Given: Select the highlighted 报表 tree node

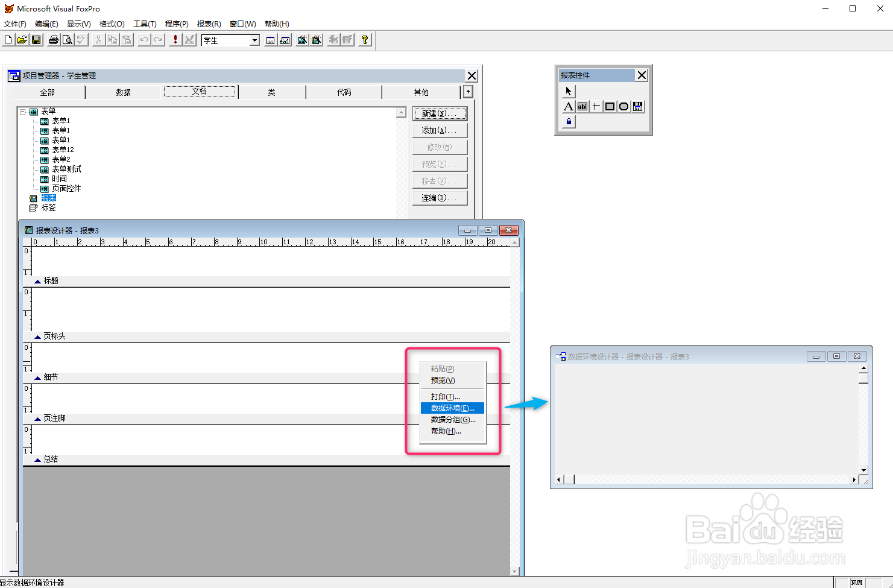Looking at the screenshot, I should pos(48,198).
